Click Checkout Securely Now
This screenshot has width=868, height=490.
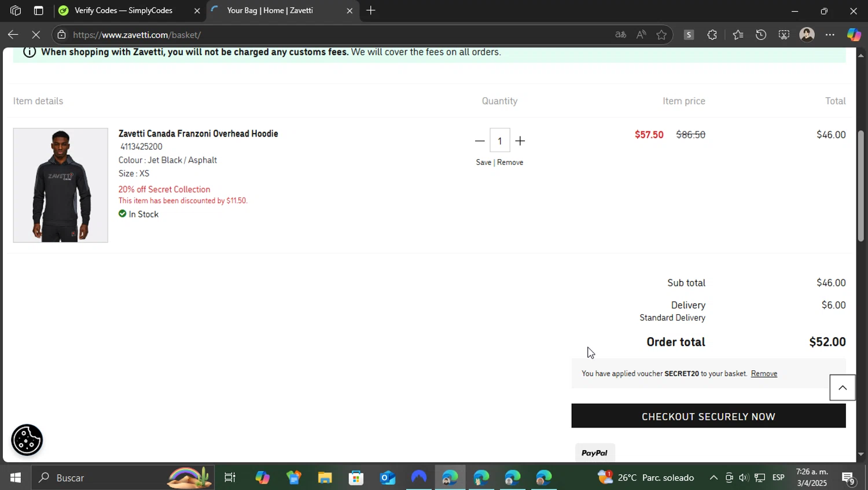pos(708,416)
